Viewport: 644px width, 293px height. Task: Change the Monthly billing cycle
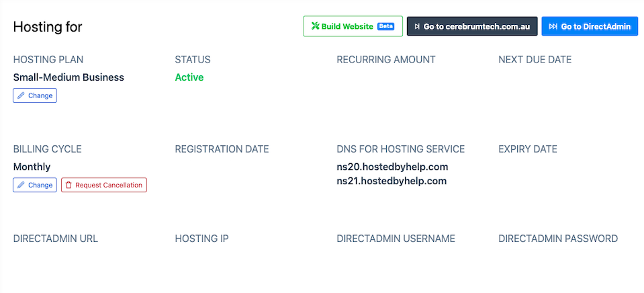(35, 185)
